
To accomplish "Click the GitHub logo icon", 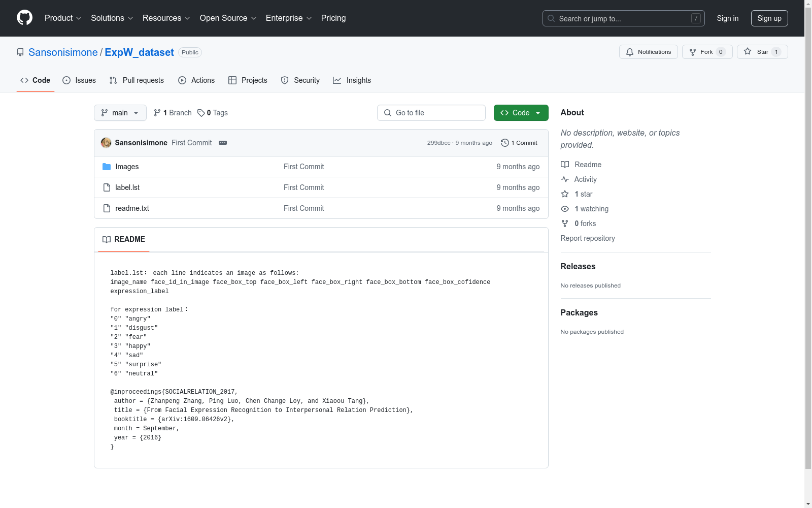I will pos(24,18).
